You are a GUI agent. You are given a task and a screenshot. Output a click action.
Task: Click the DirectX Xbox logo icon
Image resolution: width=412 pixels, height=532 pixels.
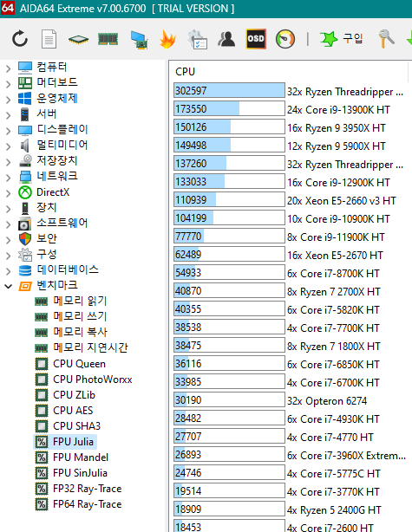tap(25, 192)
